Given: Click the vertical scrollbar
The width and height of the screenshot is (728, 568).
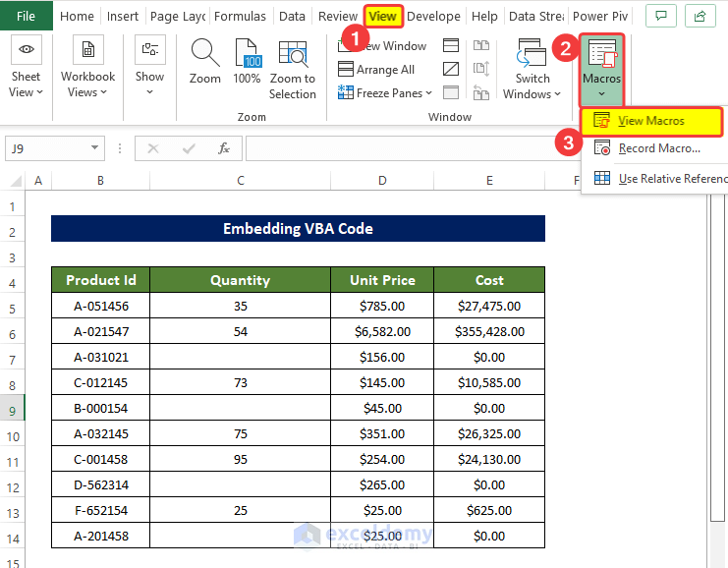Looking at the screenshot, I should pyautogui.click(x=717, y=358).
